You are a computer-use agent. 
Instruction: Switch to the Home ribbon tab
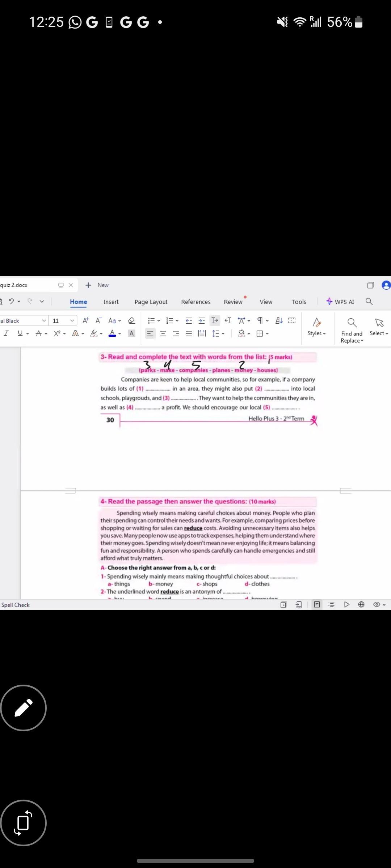[x=79, y=302]
